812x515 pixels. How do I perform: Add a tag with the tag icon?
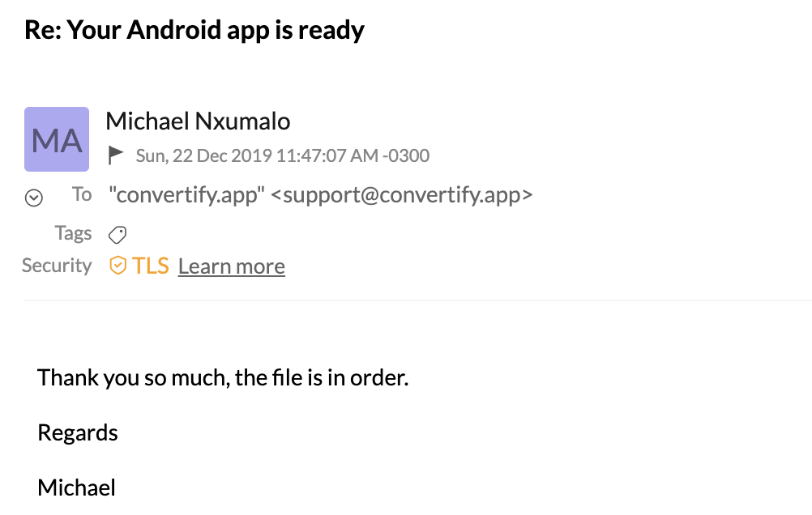(x=118, y=235)
